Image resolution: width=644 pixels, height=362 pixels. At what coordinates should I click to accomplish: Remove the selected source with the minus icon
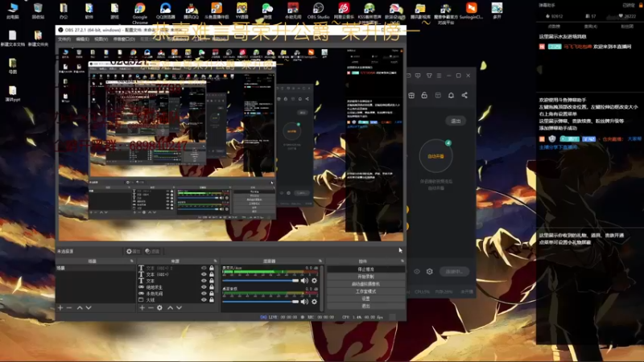click(151, 307)
